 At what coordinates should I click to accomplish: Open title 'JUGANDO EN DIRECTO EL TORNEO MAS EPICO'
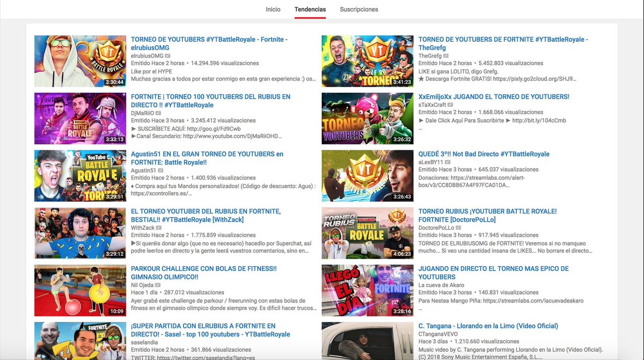494,273
